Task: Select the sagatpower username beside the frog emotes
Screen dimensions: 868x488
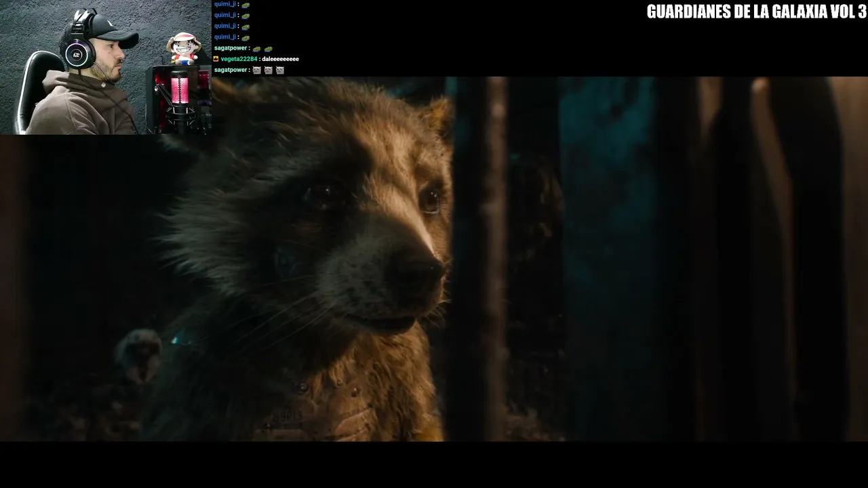Action: pos(231,48)
